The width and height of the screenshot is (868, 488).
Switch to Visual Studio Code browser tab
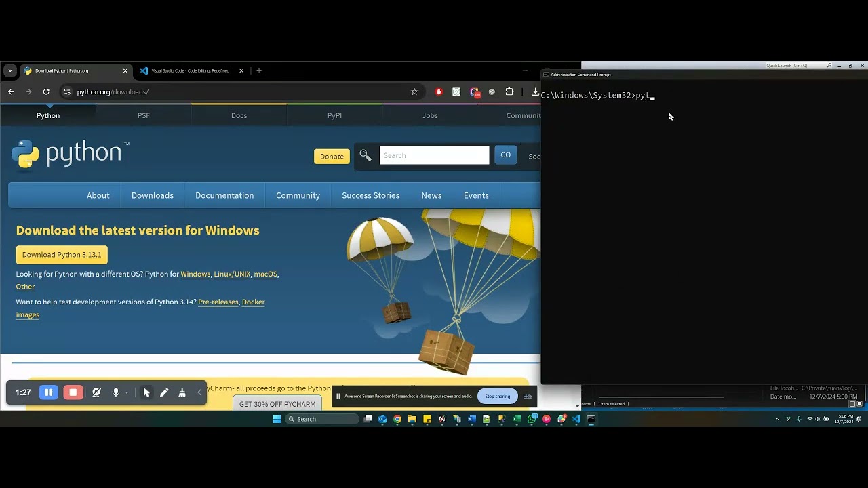point(191,70)
